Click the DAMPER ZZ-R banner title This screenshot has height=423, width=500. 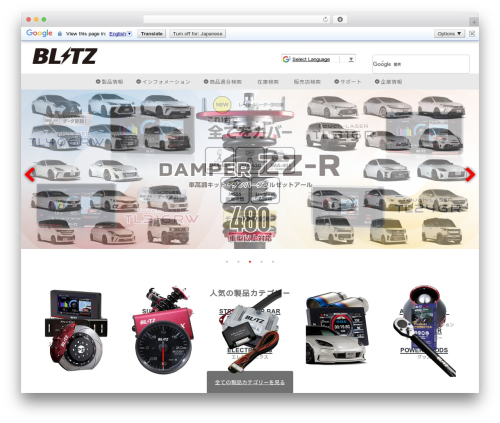point(249,166)
